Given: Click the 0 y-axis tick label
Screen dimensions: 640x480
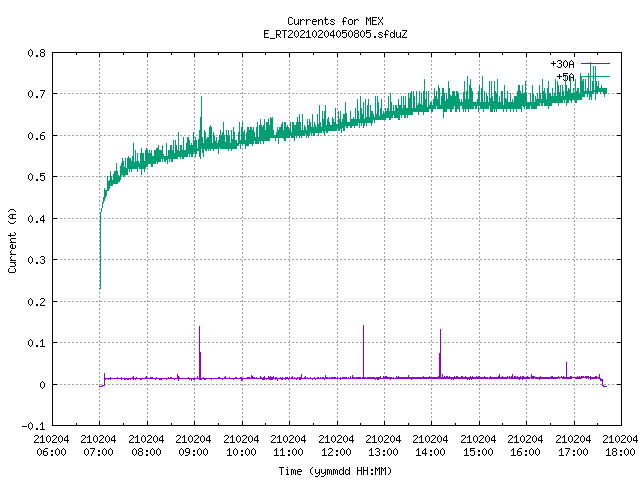Looking at the screenshot, I should 42,385.
